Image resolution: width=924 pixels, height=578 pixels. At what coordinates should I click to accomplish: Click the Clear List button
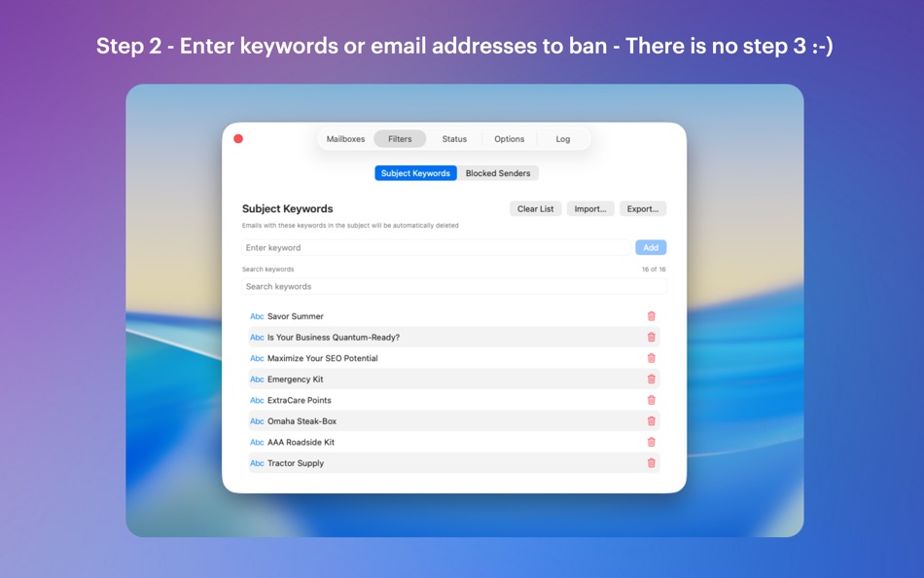pos(535,208)
